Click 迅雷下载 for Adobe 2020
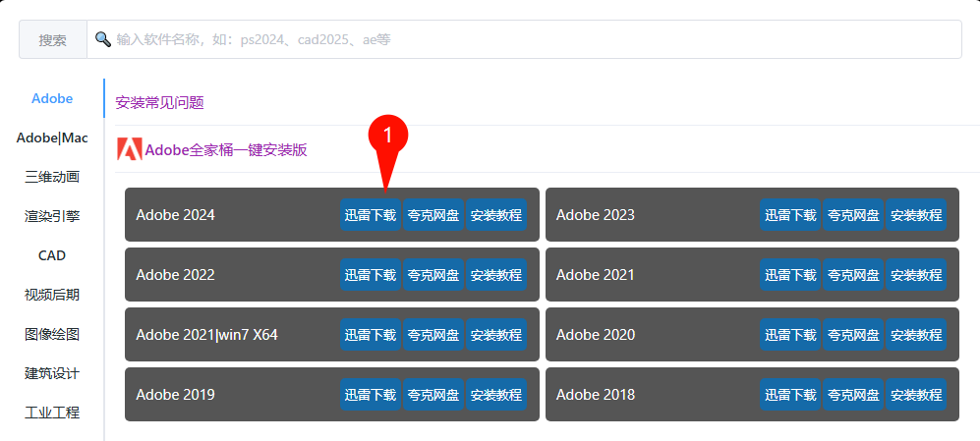The width and height of the screenshot is (980, 441). tap(790, 335)
